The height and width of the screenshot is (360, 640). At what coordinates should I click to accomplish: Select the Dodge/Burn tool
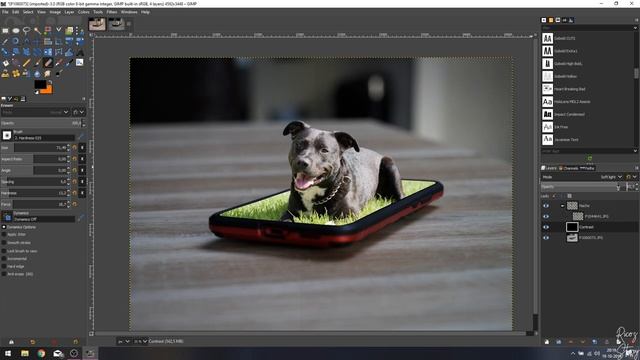click(59, 73)
